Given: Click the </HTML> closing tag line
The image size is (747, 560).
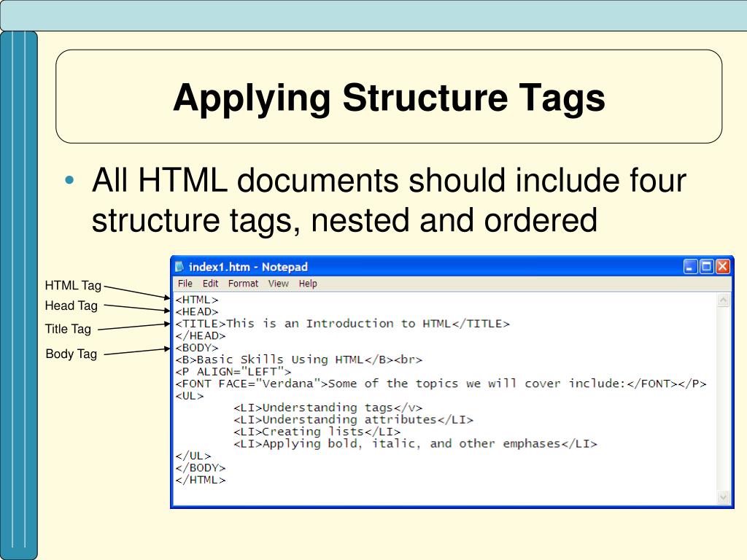Looking at the screenshot, I should (201, 480).
